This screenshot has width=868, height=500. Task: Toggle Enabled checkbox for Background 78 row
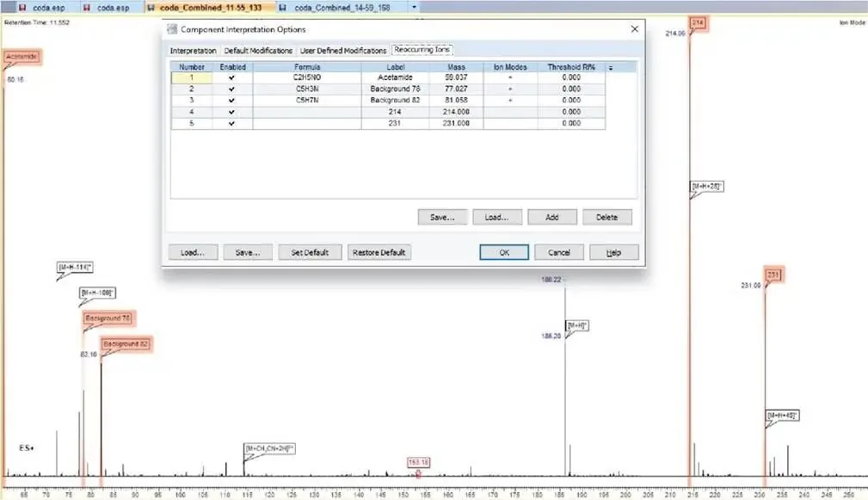(x=232, y=90)
